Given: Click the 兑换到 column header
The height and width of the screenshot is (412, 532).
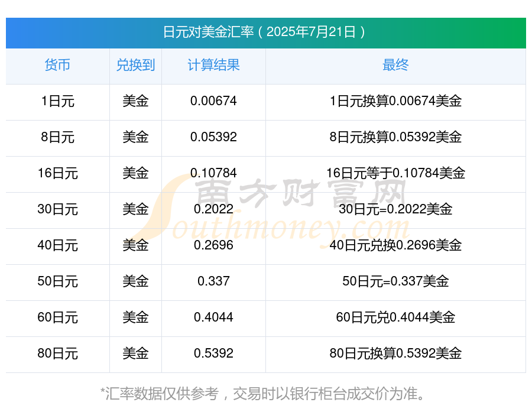Looking at the screenshot, I should click(x=135, y=65).
